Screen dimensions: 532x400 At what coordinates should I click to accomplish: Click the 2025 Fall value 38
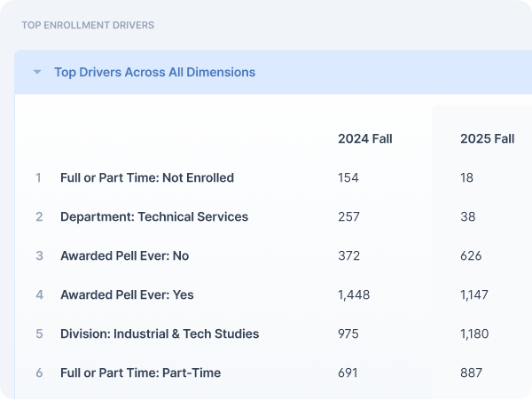(468, 216)
